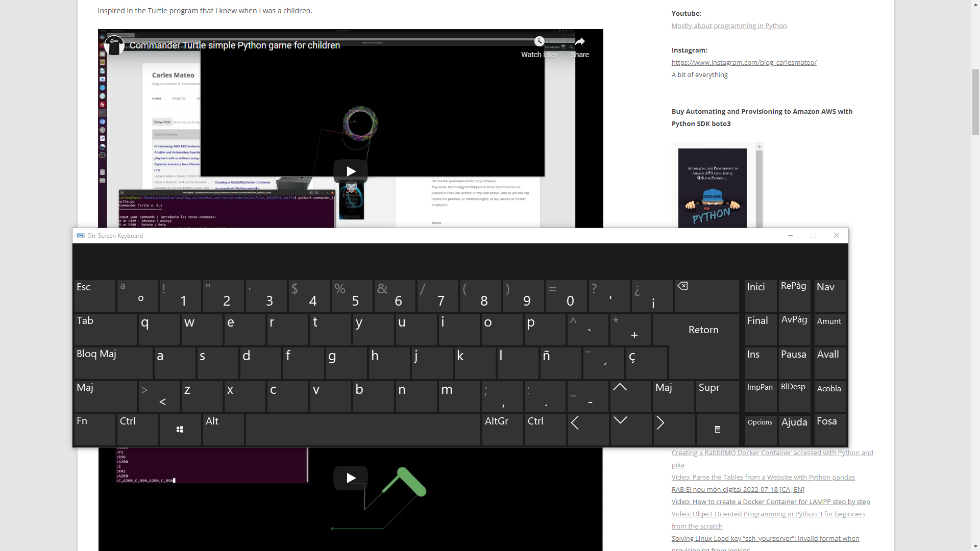Toggle the BlDesp scroll lock key

point(794,396)
